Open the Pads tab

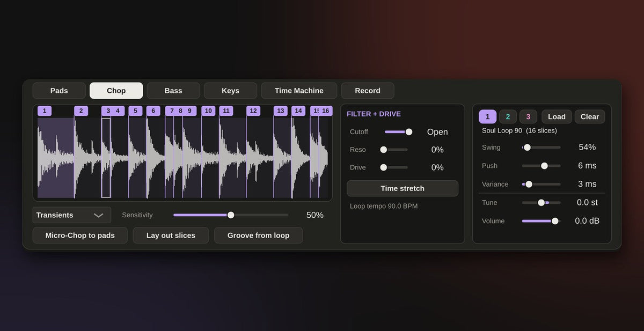59,91
